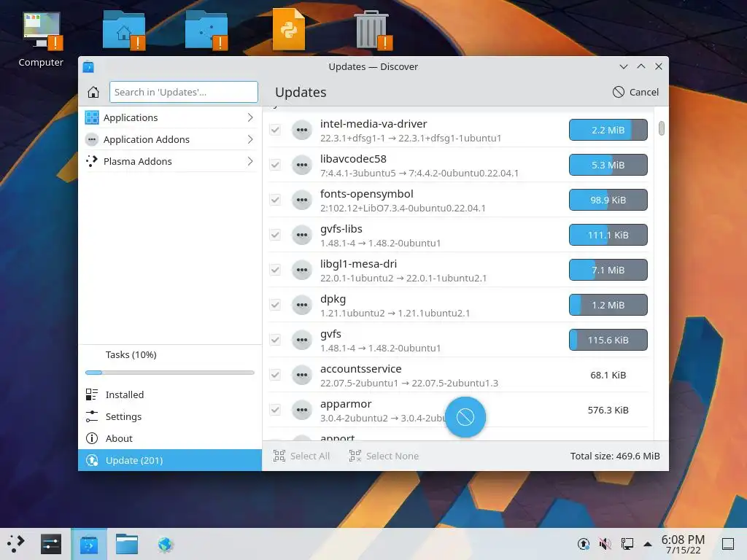Image resolution: width=747 pixels, height=560 pixels.
Task: Click the clock showing 6:08 PM
Action: click(x=683, y=544)
